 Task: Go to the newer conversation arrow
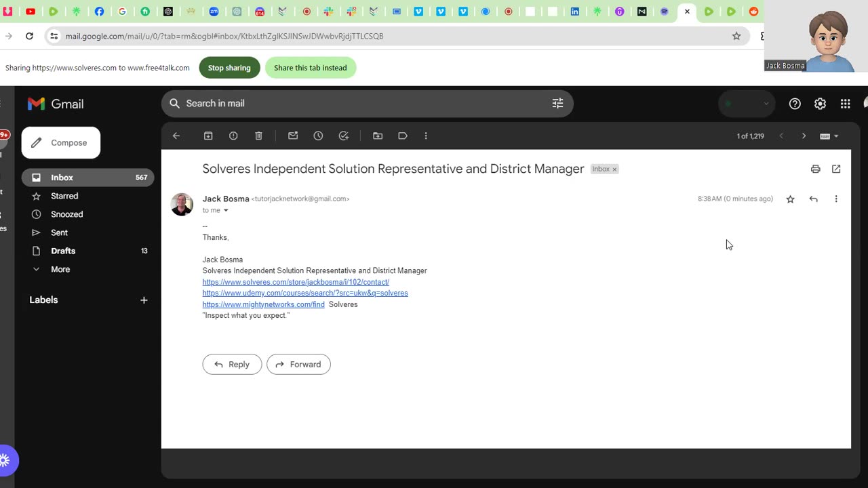point(781,136)
